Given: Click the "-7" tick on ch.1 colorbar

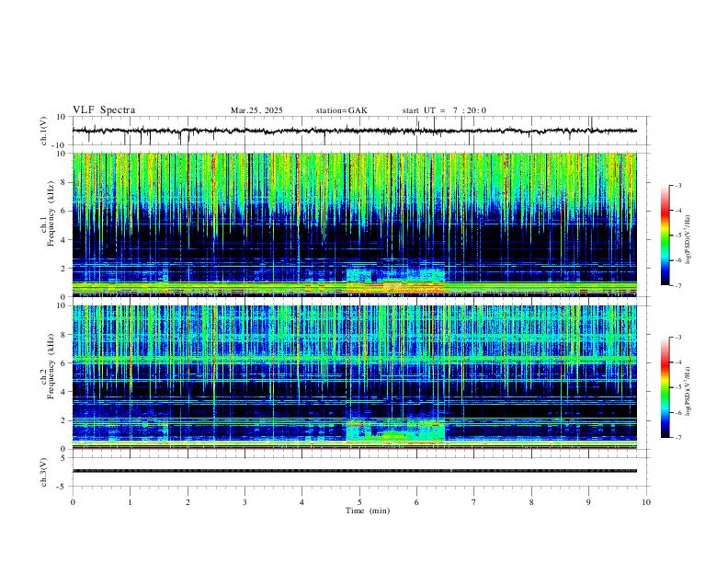Looking at the screenshot, I should [x=677, y=285].
